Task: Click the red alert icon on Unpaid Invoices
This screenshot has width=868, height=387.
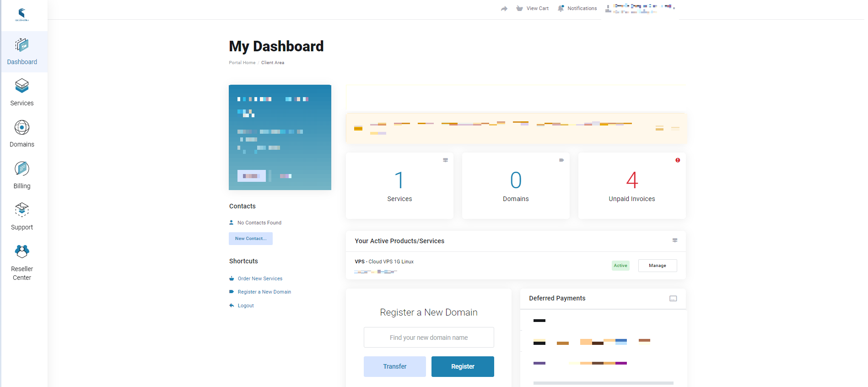Action: [678, 160]
